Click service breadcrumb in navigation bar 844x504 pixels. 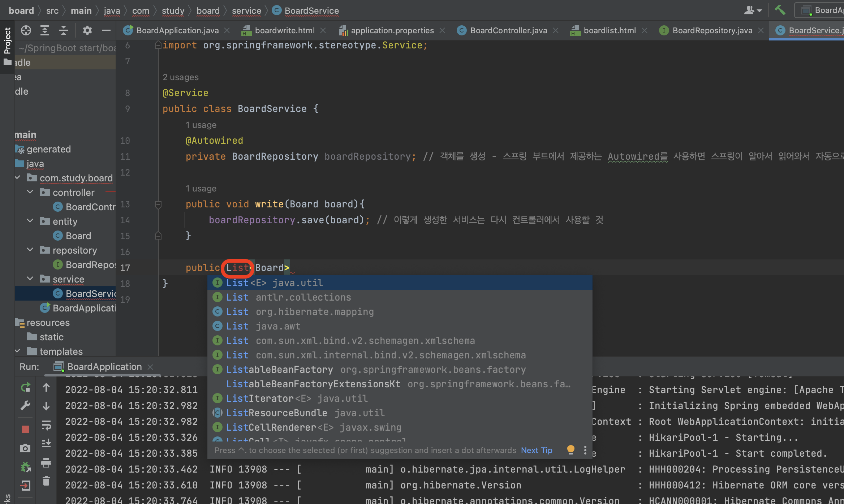246,11
